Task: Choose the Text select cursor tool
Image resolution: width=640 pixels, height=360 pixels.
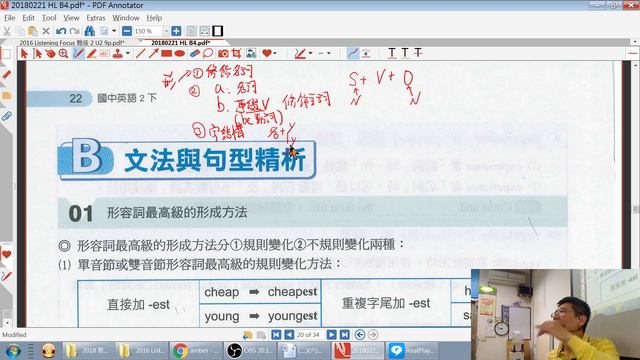Action: [38, 53]
